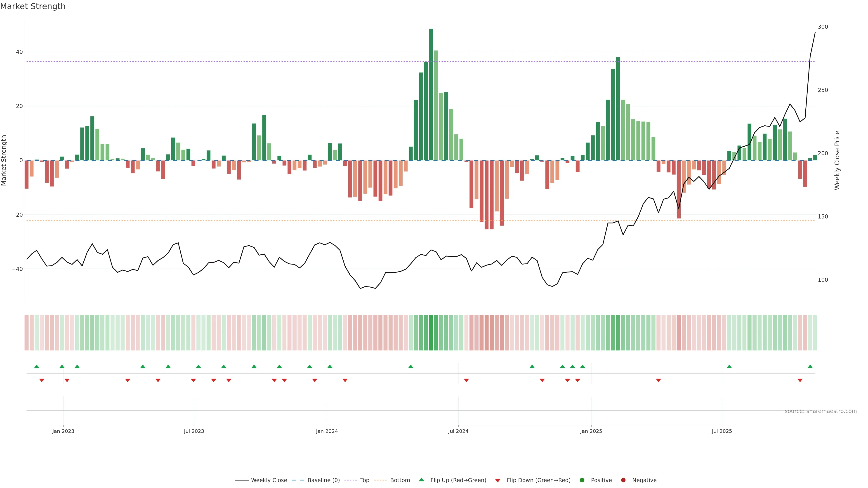Click the Bottom orange dotted legend icon
868x488 pixels.
[380, 480]
